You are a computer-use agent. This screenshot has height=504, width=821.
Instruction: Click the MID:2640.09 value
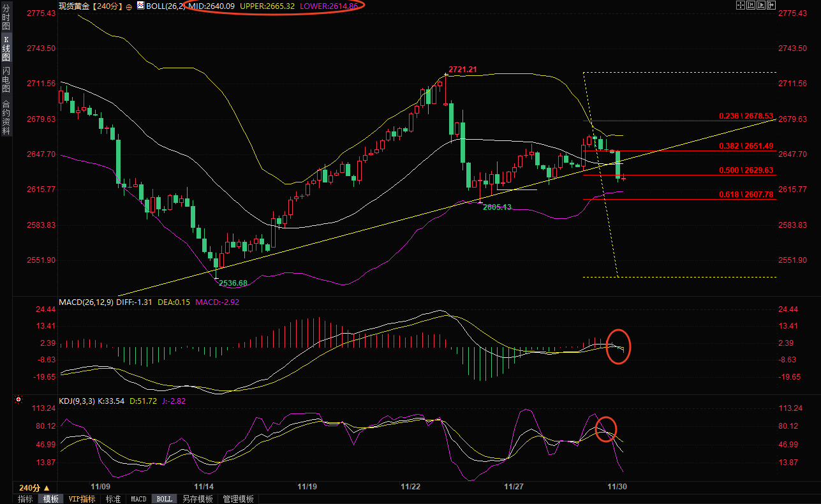[212, 6]
